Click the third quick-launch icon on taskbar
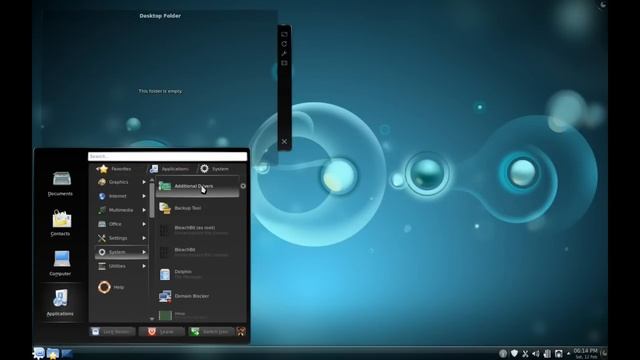 coord(67,353)
